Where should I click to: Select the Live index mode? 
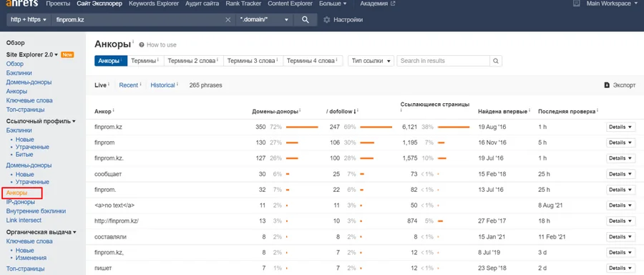[x=101, y=85]
